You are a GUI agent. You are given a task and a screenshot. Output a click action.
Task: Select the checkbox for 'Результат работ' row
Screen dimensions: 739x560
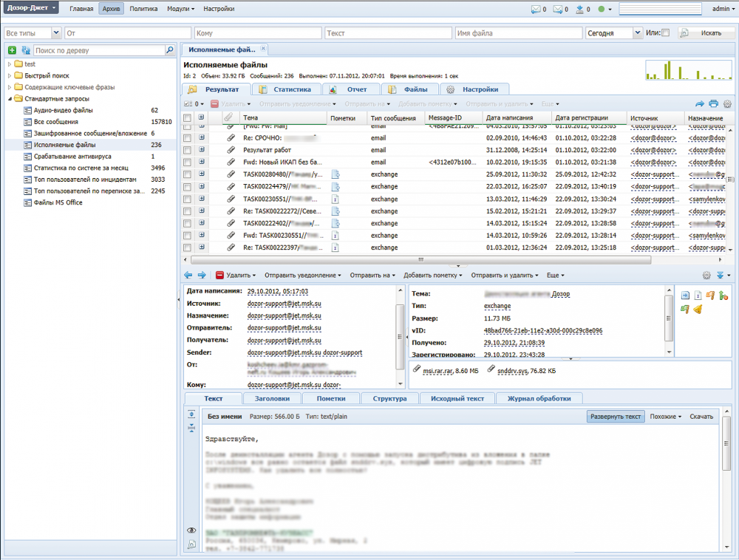pos(188,150)
